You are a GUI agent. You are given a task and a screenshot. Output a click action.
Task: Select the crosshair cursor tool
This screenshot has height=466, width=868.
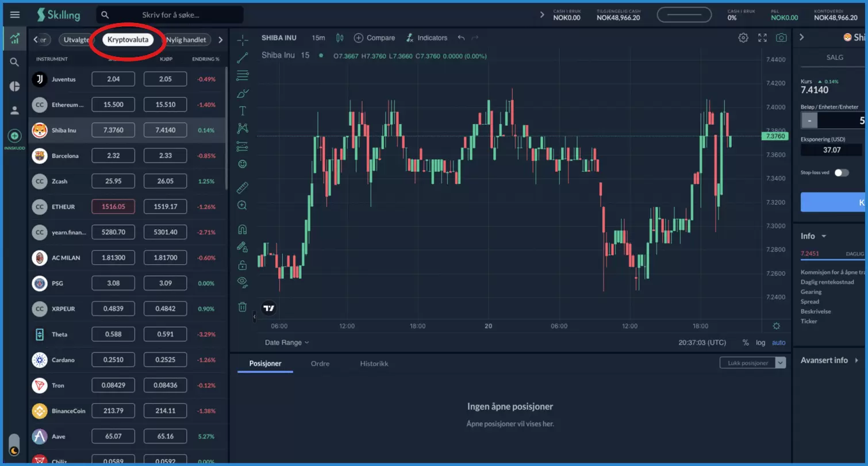point(243,40)
